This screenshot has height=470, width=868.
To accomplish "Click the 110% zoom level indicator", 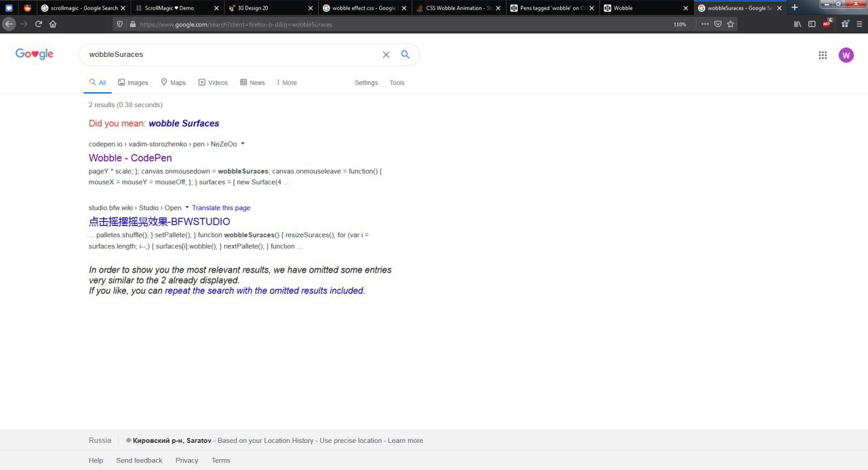I will tap(679, 24).
